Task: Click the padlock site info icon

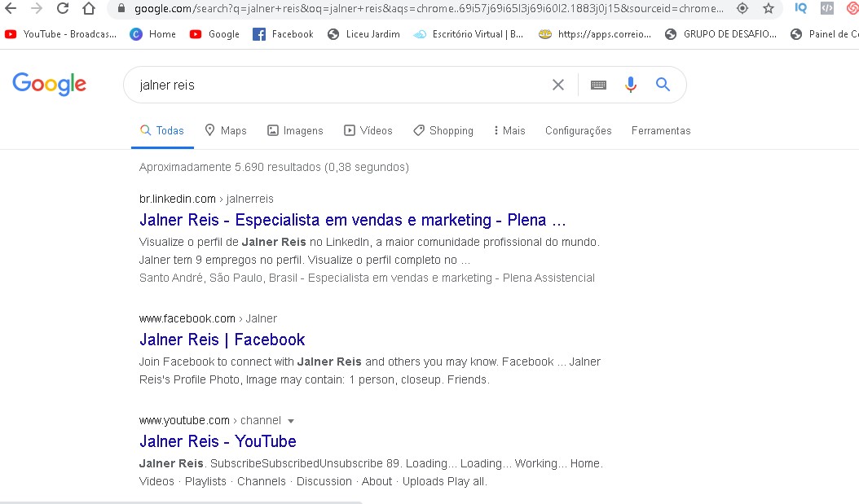Action: pos(121,8)
